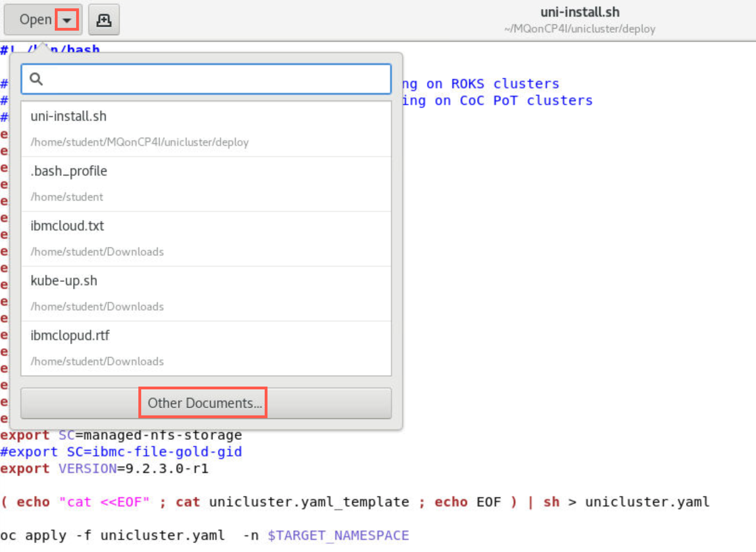Viewport: 756px width, 552px height.
Task: Expand the Open recent files dropdown arrow
Action: [67, 20]
